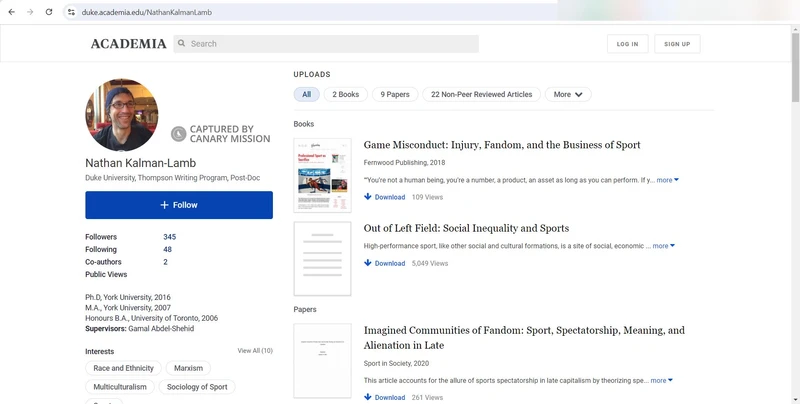The height and width of the screenshot is (404, 800).
Task: Click Nathan Kalman-Lamb name heading
Action: point(140,163)
